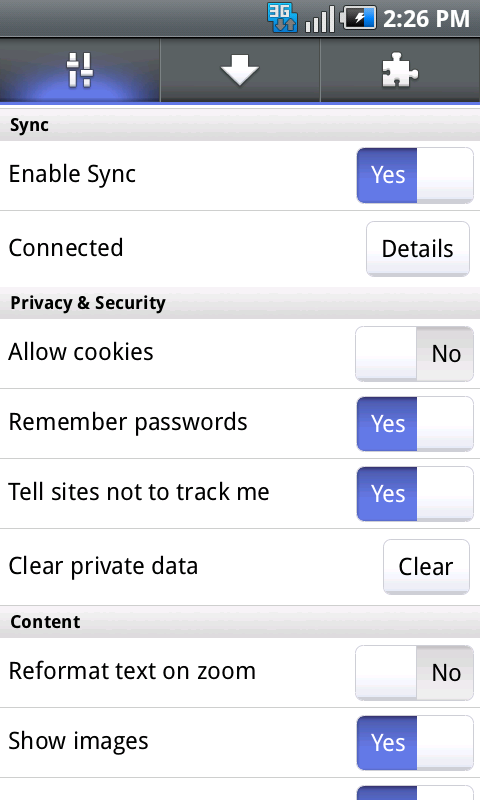Toggle the partially visible bottom switch
This screenshot has height=800, width=480.
415,792
